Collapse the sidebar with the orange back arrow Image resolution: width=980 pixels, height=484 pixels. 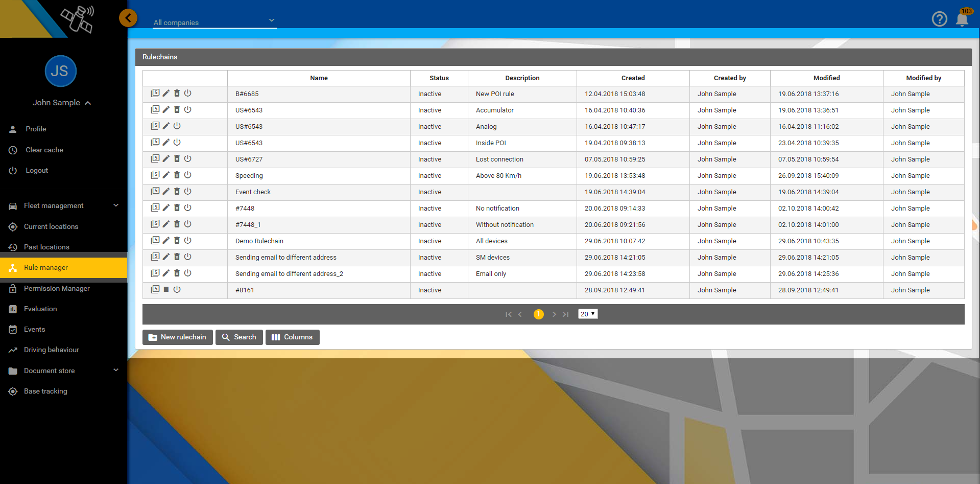[128, 18]
